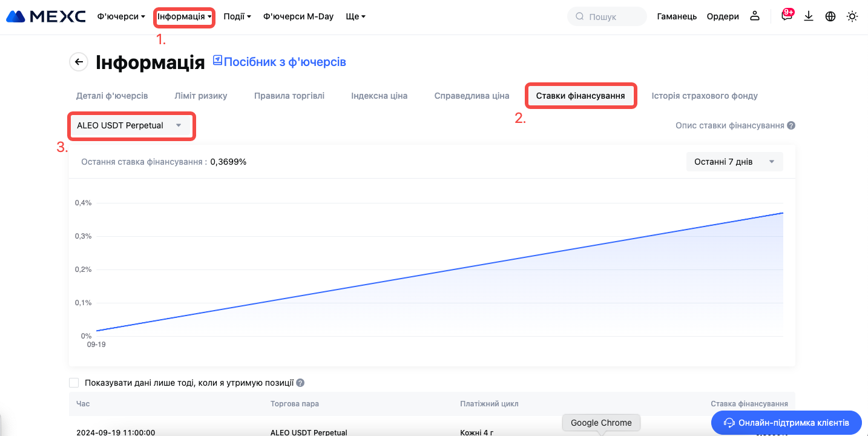Click help icon next to position checkbox label

(300, 383)
